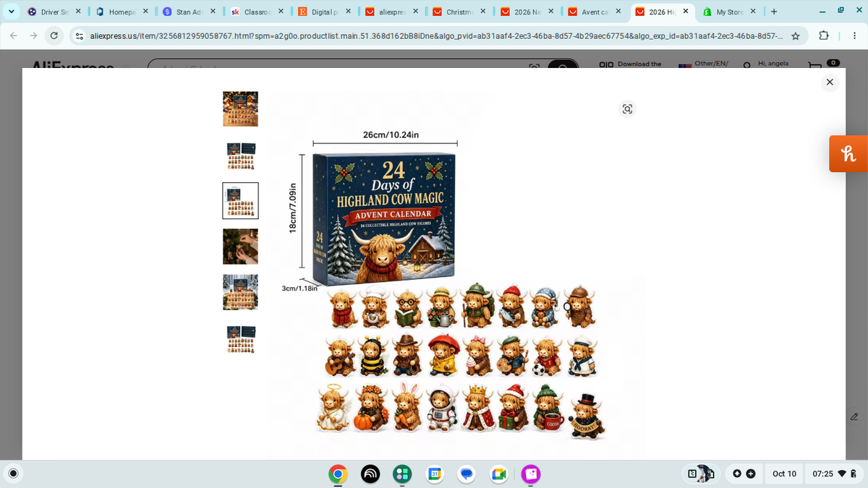Open Google Calendar from the shelf

point(435,474)
